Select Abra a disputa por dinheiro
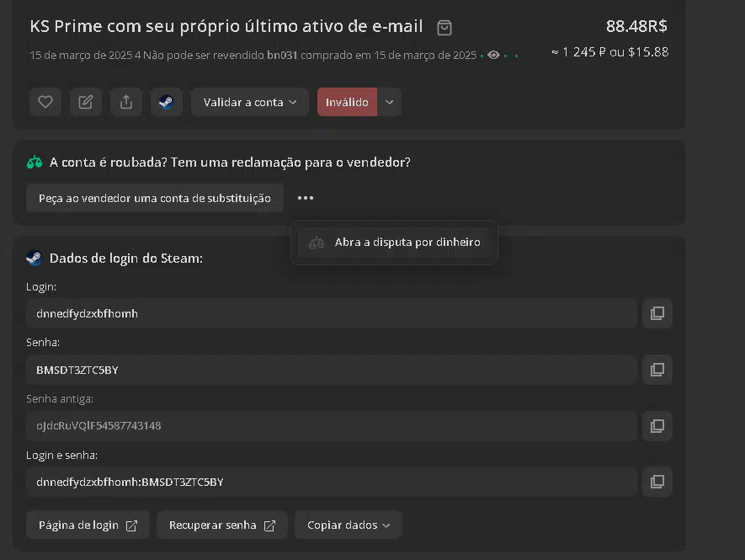The image size is (745, 560). (x=394, y=243)
